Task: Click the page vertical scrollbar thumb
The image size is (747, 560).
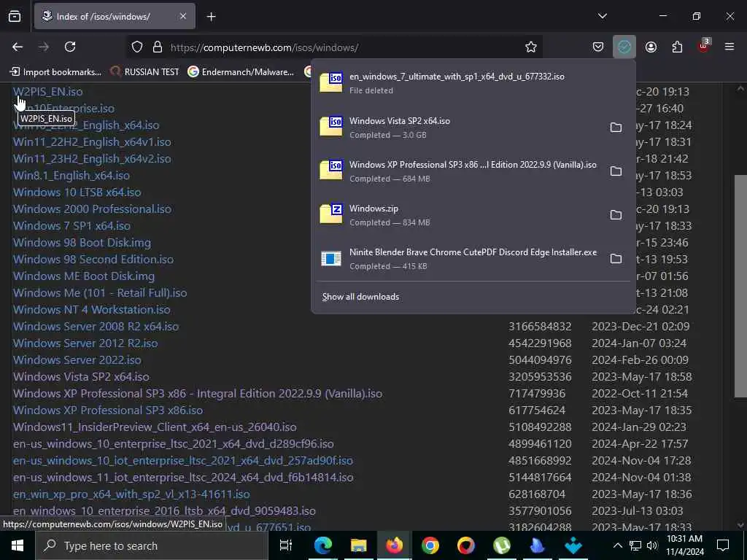Action: [740, 286]
